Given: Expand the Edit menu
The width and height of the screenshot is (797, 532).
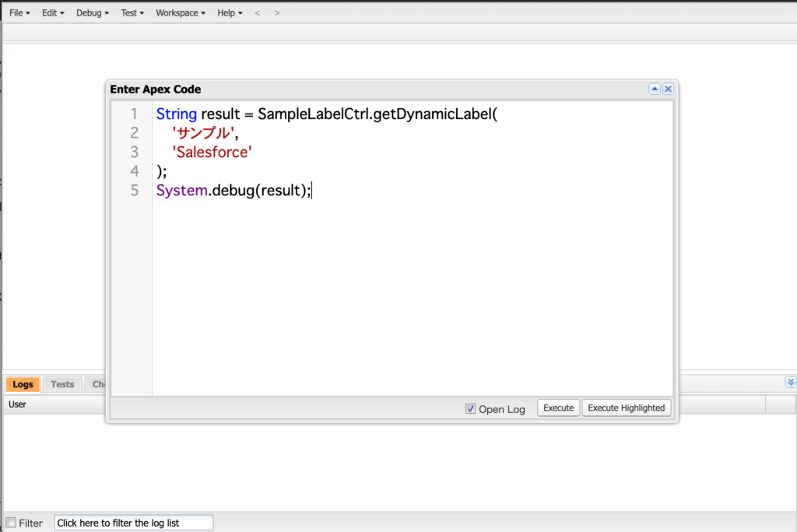Looking at the screenshot, I should 53,13.
